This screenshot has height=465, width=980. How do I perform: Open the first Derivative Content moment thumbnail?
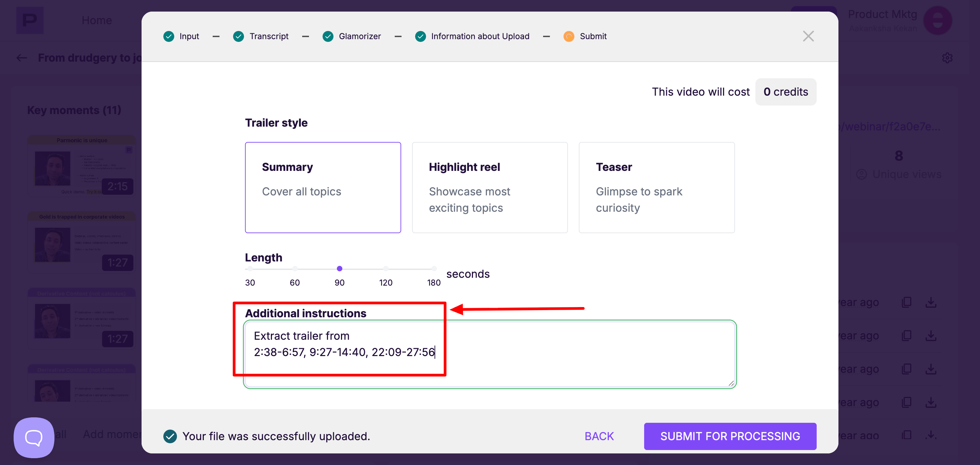(82, 319)
